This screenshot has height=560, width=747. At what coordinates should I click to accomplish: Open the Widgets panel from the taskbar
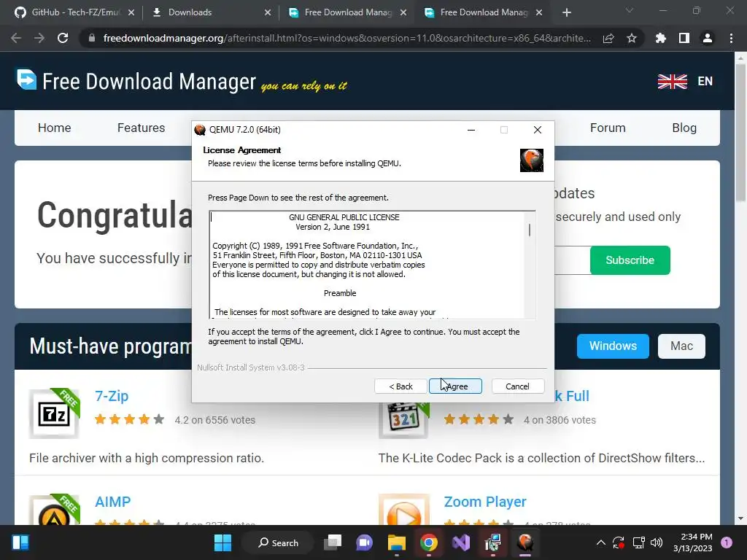(20, 542)
